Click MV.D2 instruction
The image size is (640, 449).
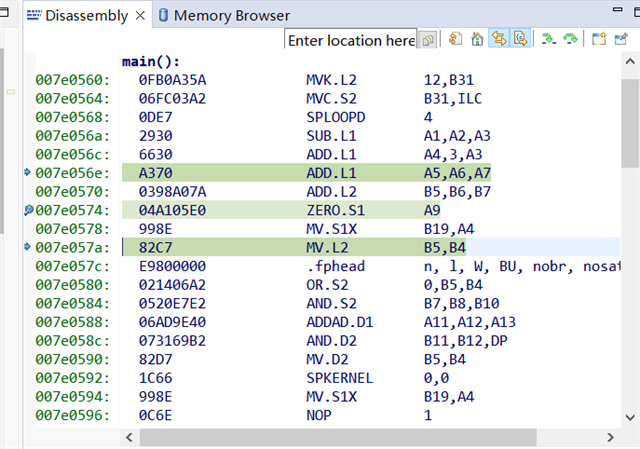327,360
